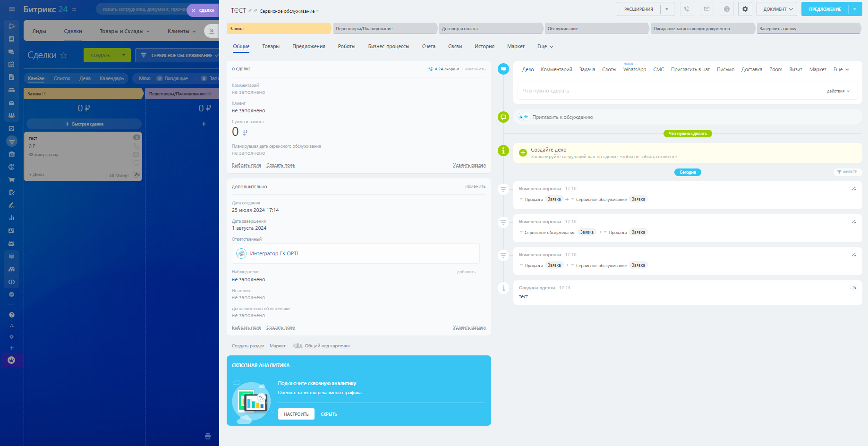Open the РАСШИРЕНИЯ dropdown arrow
The image size is (868, 446).
667,9
